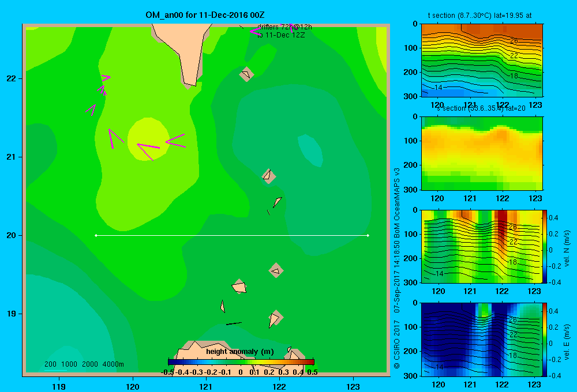
Task: Open the salinity section plot
Action: pyautogui.click(x=482, y=153)
